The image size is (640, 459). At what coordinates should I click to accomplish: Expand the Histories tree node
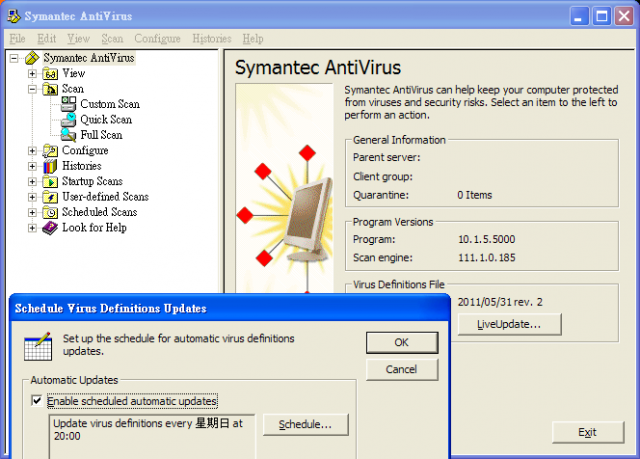tap(32, 166)
